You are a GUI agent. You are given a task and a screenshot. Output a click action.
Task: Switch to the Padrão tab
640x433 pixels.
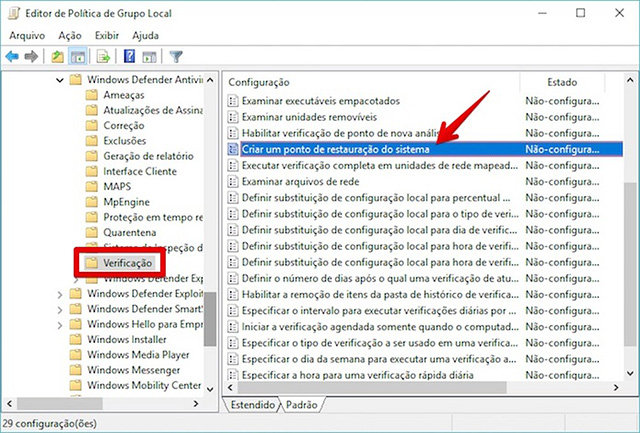coord(302,405)
